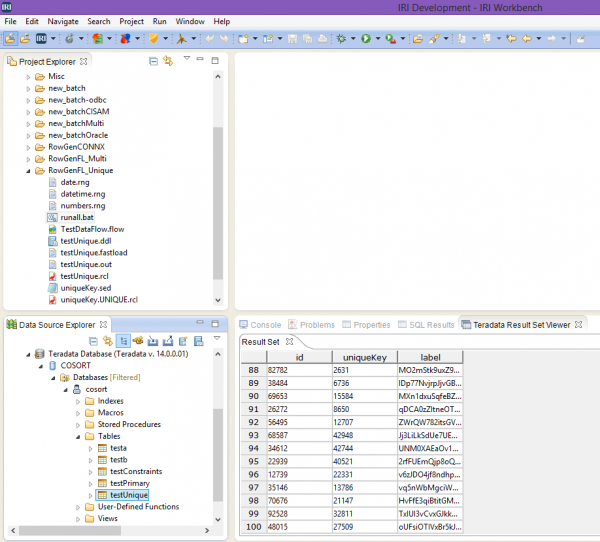Click the blue save disk icon in Data Source Explorer

coord(199,341)
